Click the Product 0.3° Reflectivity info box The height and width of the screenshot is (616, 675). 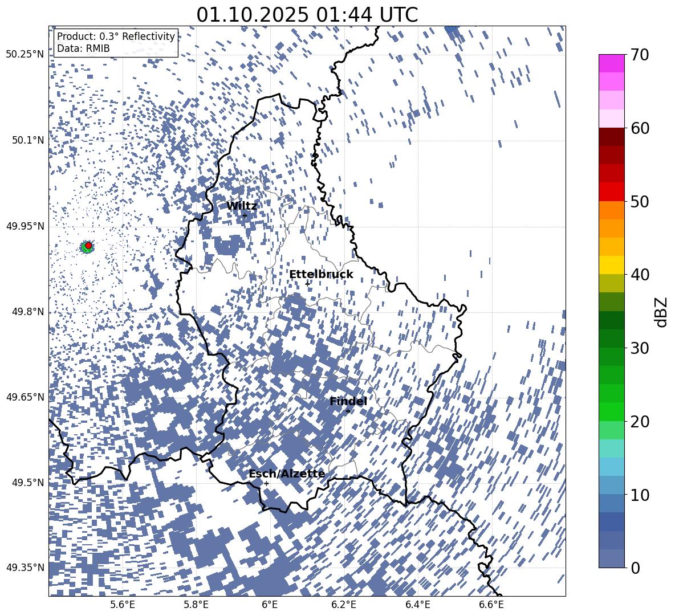[116, 43]
